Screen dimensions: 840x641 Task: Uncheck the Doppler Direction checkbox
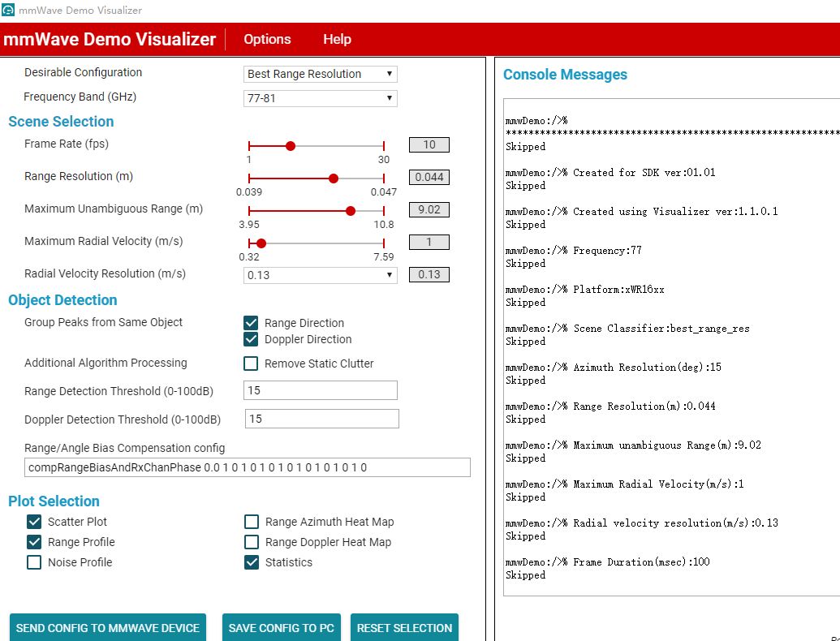[251, 339]
